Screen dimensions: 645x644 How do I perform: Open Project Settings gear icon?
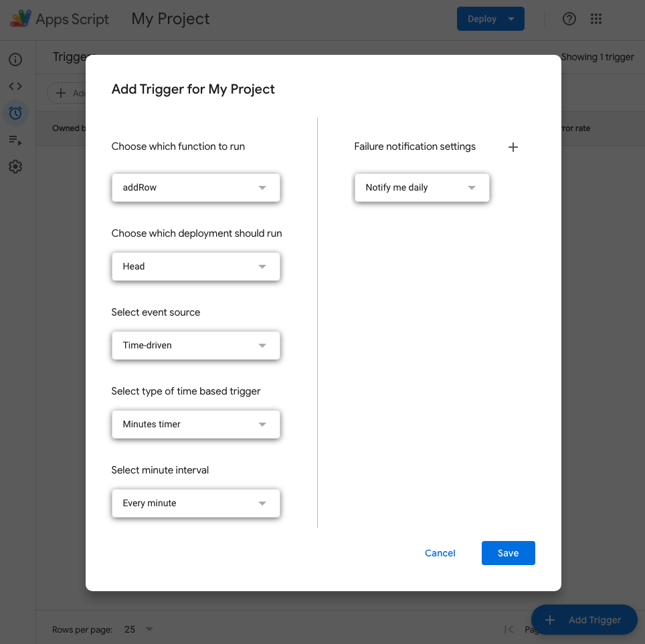15,167
